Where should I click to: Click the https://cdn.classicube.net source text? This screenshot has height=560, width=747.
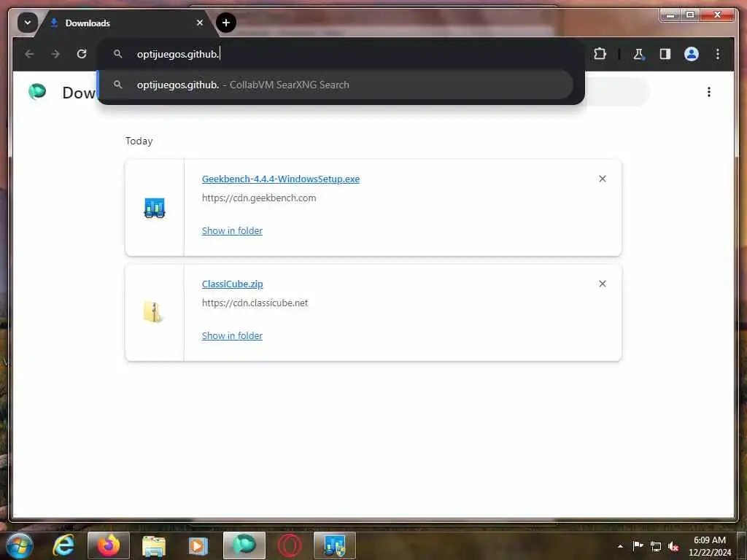pos(255,303)
